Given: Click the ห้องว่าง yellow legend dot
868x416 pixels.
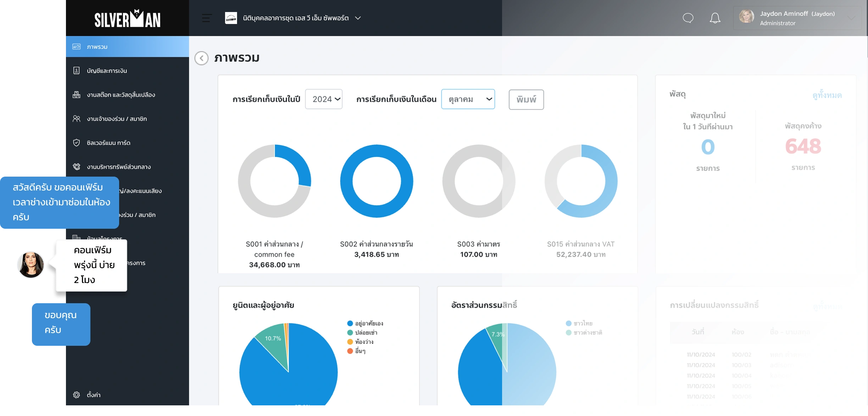Looking at the screenshot, I should pyautogui.click(x=350, y=342).
